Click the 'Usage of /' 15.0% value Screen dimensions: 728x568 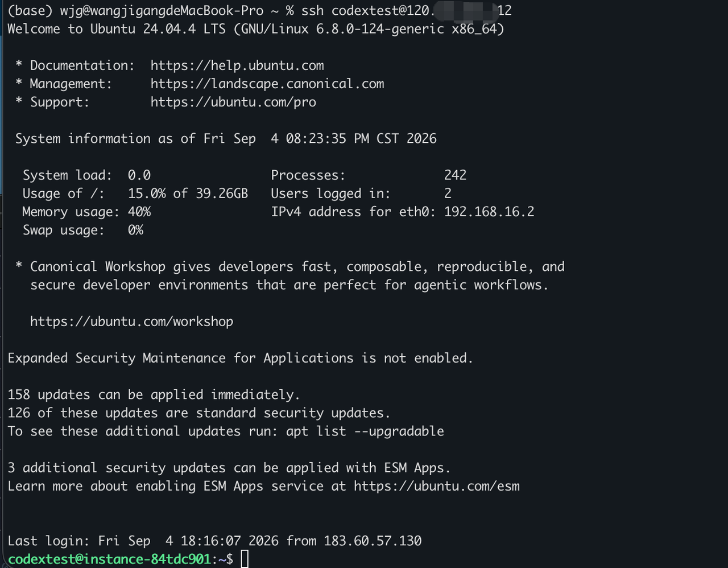coord(147,194)
